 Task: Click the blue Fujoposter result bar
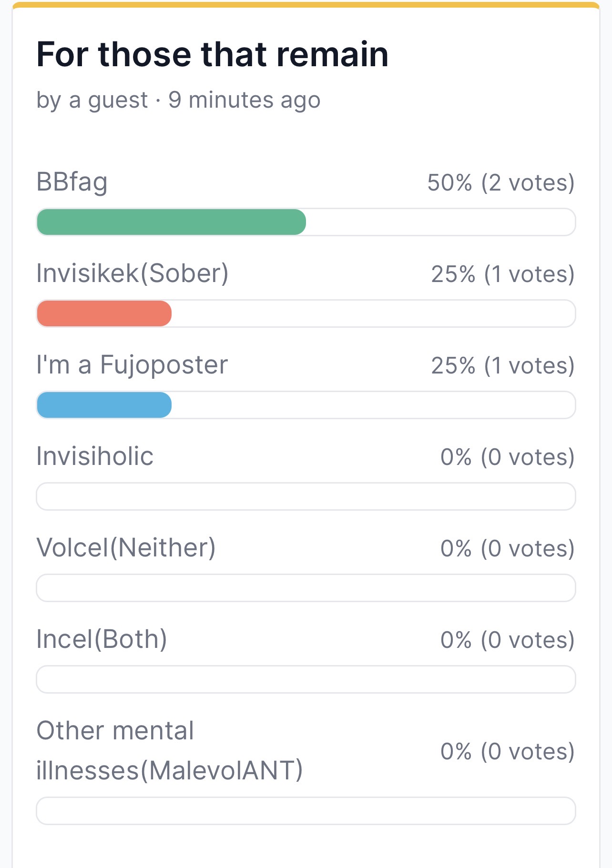(104, 405)
